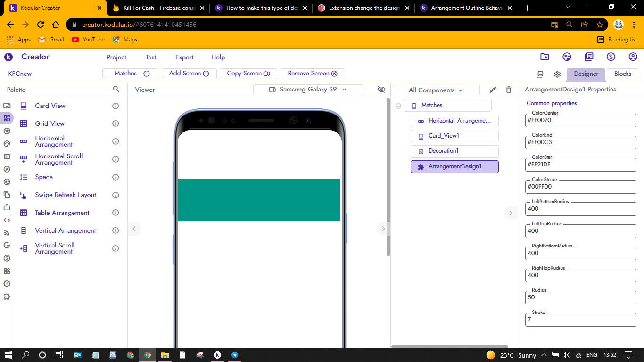Viewport: 644px width, 362px height.
Task: Open the Storage copy-pages palette icon
Action: click(x=7, y=195)
